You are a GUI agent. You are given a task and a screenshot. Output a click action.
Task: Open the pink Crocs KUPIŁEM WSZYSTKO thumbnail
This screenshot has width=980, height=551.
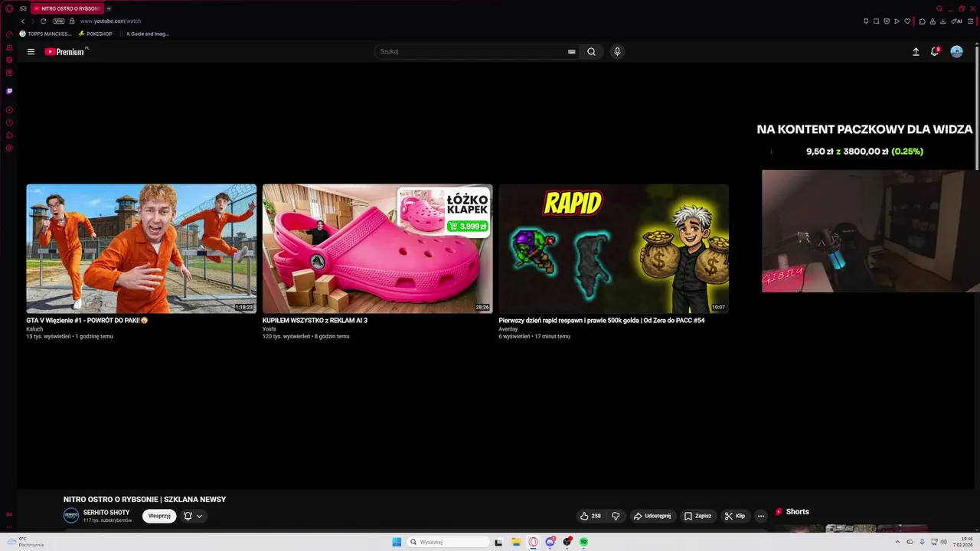377,249
